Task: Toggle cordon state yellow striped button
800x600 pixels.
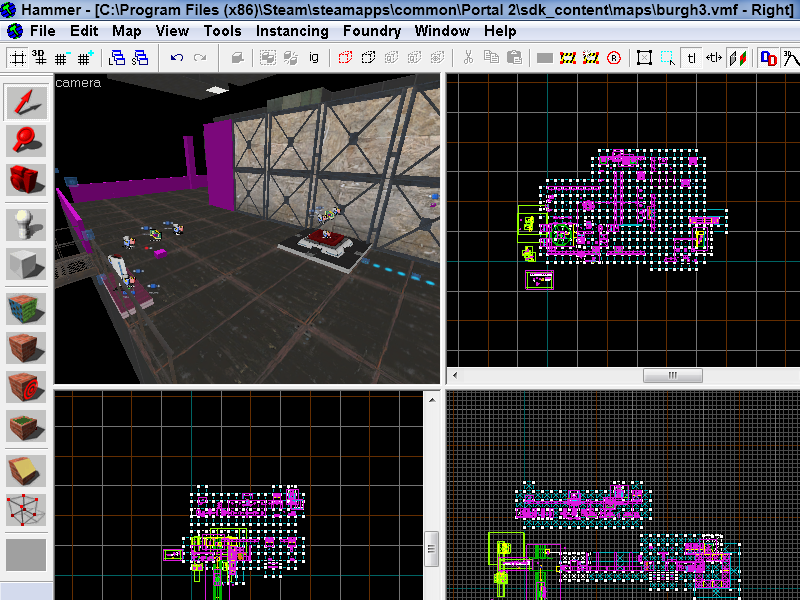Action: [x=567, y=58]
